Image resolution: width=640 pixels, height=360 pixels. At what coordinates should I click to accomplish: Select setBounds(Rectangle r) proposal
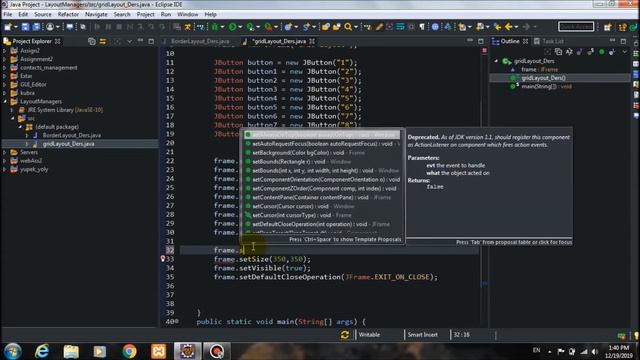[x=322, y=162]
